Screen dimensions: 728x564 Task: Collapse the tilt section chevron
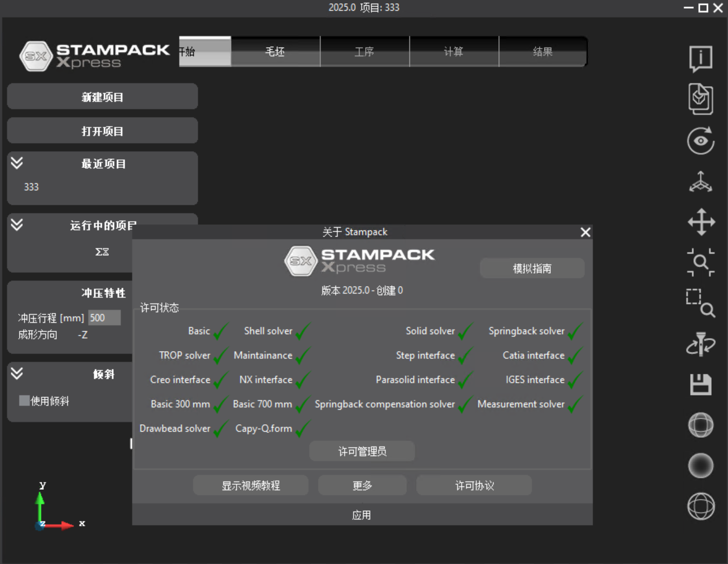17,373
